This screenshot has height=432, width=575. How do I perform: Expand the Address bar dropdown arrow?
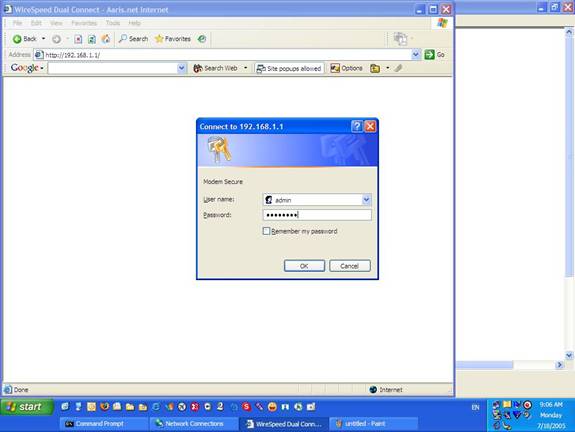click(x=415, y=55)
